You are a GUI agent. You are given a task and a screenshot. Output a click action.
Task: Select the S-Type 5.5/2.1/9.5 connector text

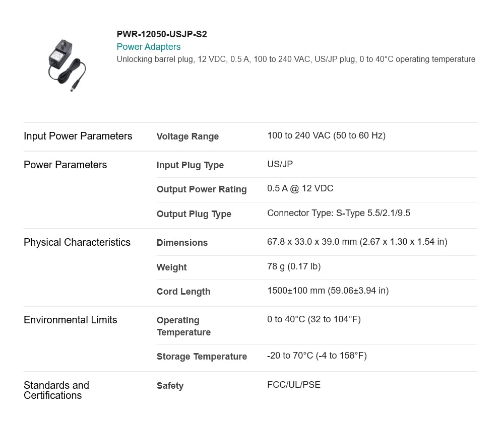pos(373,213)
